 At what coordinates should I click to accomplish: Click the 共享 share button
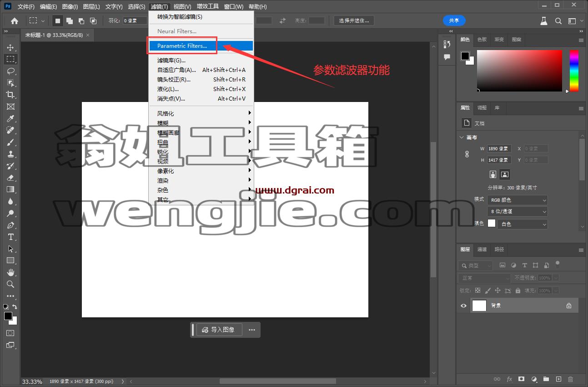[454, 20]
